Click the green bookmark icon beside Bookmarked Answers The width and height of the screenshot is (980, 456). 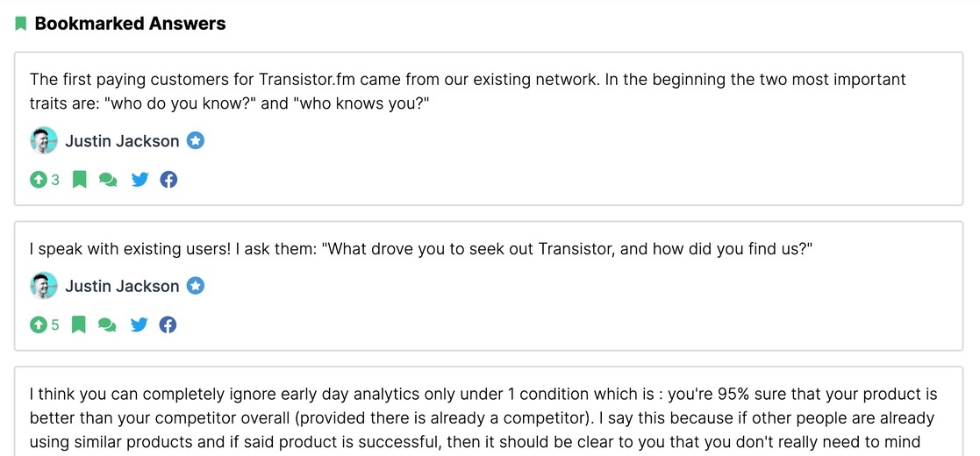point(21,24)
